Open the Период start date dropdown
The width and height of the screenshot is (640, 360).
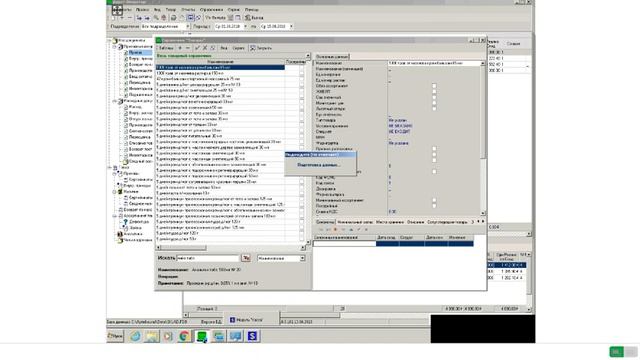tap(245, 27)
